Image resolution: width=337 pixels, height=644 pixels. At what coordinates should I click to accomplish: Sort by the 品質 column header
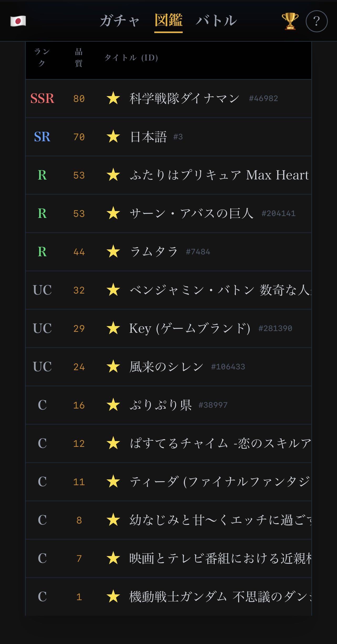tap(79, 57)
